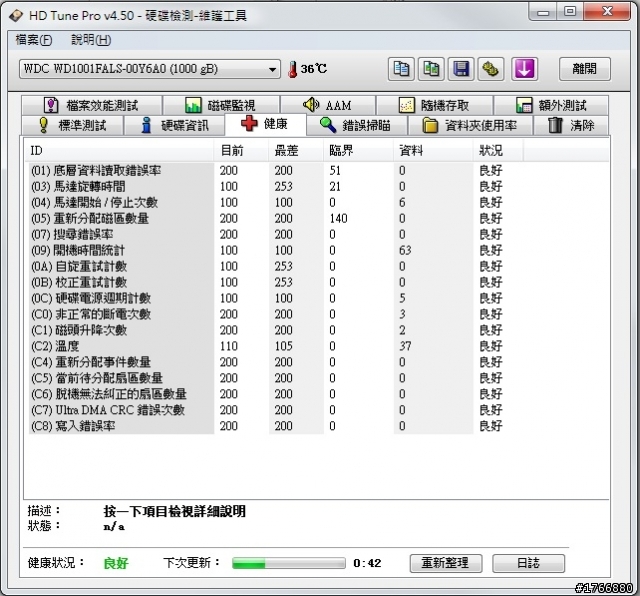Switch to the AAM tab

click(x=328, y=105)
